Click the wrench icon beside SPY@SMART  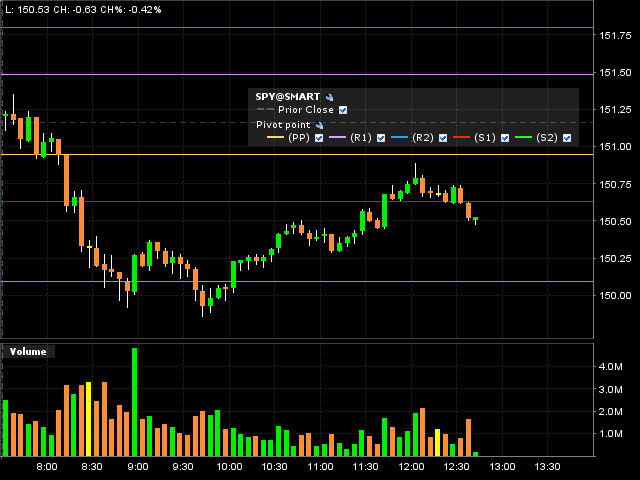329,97
